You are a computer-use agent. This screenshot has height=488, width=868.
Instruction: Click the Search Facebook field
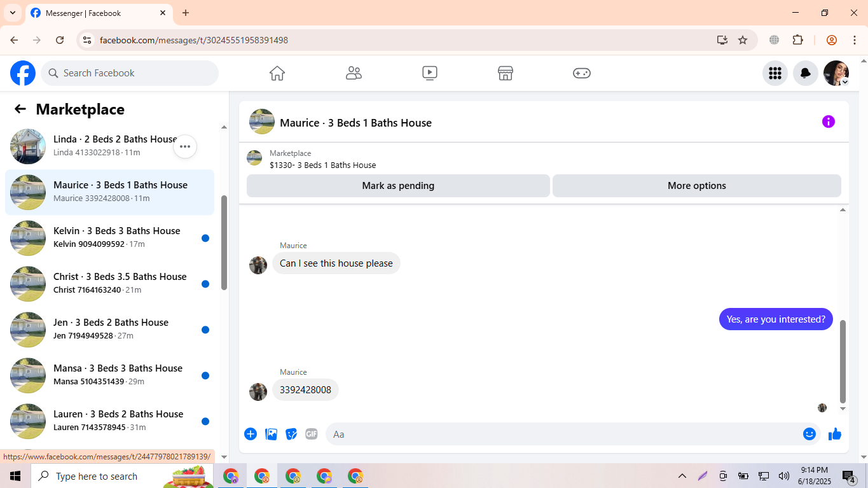coord(130,73)
